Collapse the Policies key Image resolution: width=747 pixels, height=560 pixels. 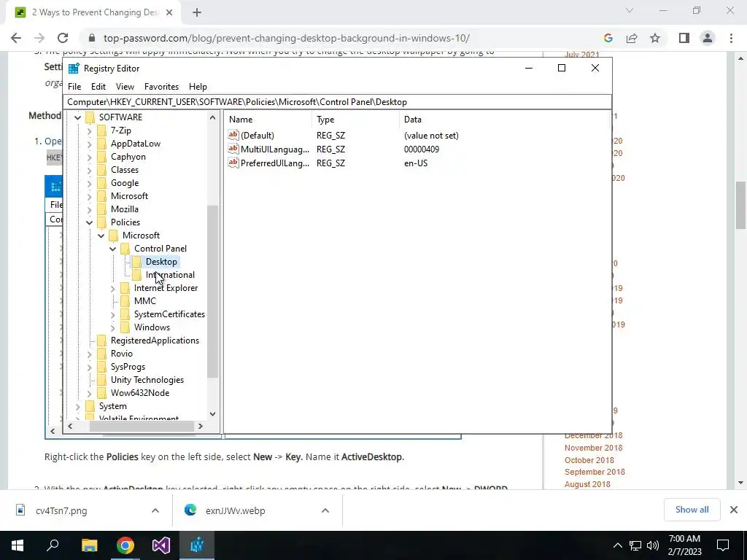coord(89,222)
